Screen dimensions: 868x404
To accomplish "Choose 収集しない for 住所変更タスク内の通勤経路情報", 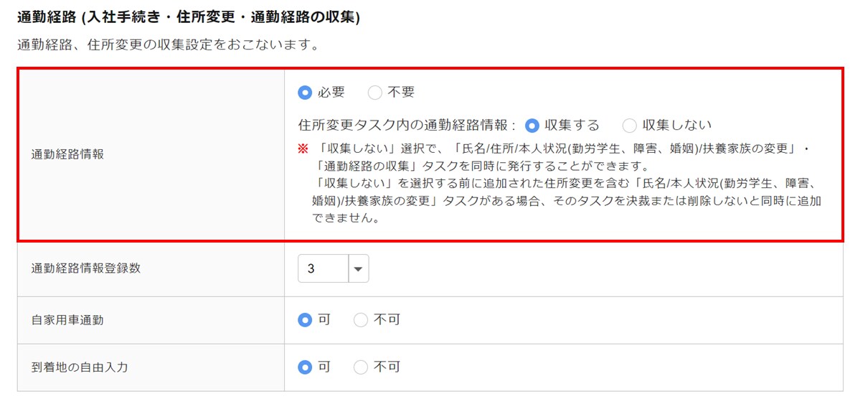I will coord(629,126).
